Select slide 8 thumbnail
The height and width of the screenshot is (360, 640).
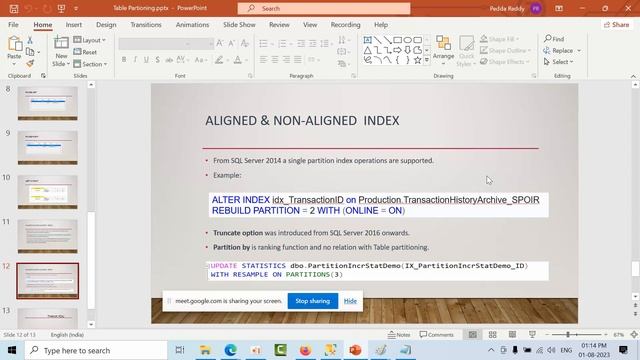tap(47, 103)
